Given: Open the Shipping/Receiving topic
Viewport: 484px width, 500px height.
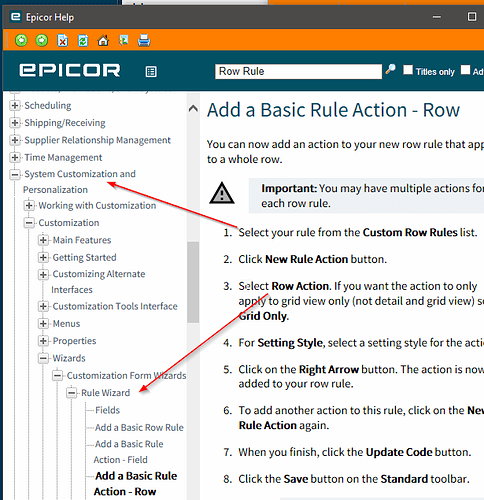Looking at the screenshot, I should click(x=65, y=123).
